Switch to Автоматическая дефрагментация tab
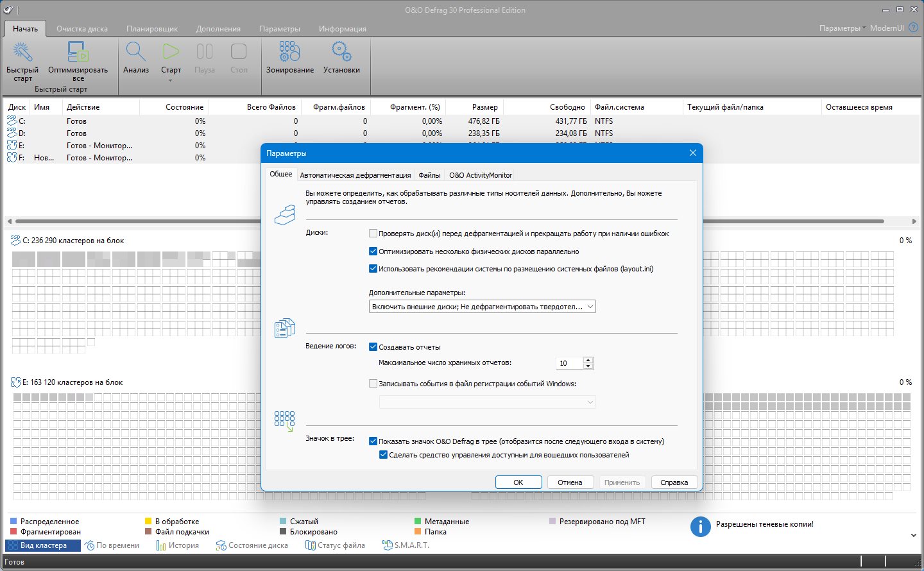 pyautogui.click(x=355, y=175)
